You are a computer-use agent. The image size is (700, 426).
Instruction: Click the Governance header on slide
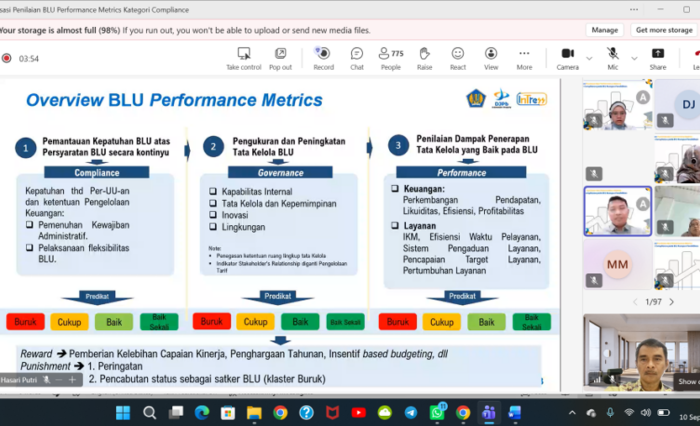(280, 173)
